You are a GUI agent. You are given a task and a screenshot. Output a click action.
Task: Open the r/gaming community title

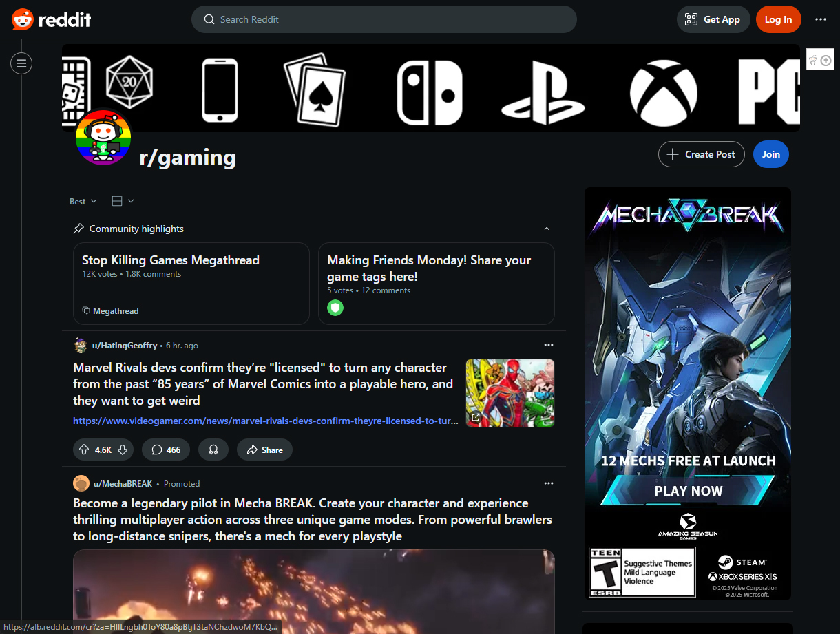187,157
